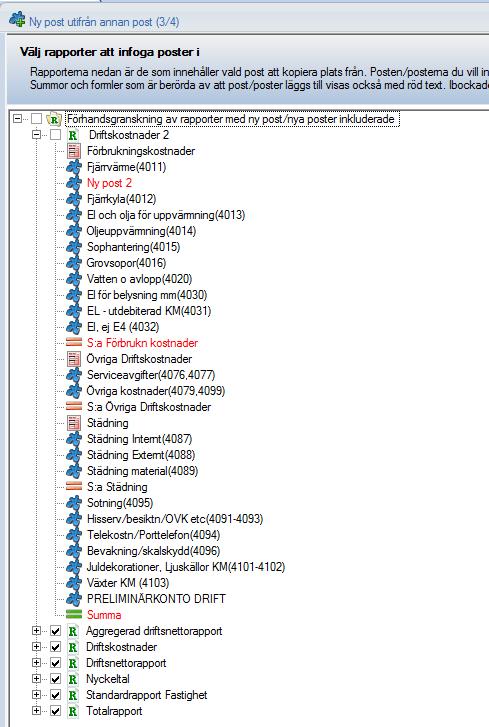Collapse the root Förhandsgranskning node

(x=18, y=119)
